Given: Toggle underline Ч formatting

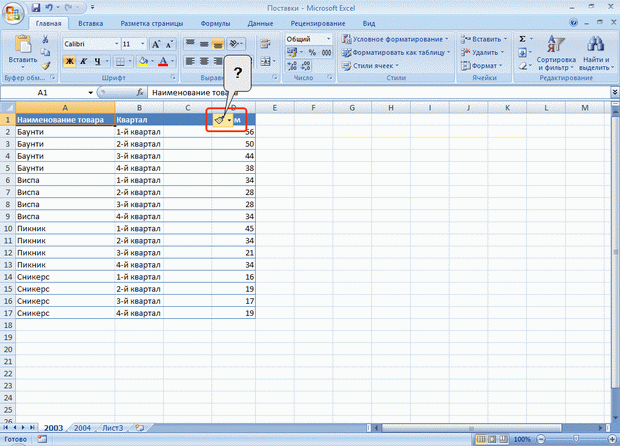Looking at the screenshot, I should (x=97, y=61).
